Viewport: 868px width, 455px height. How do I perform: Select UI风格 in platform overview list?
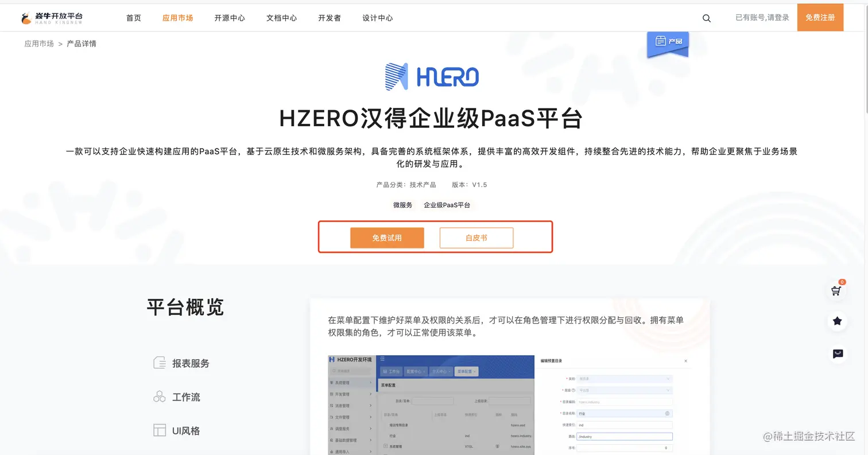click(186, 430)
